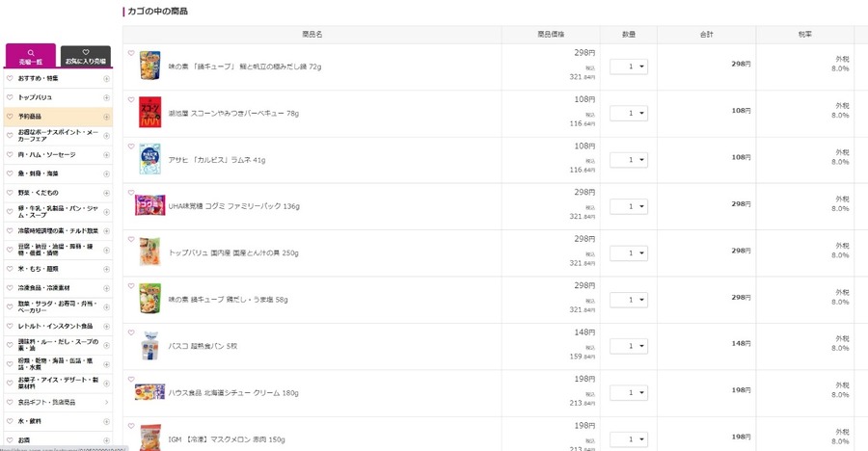Open product link パスコ 超熟食パン
The width and height of the screenshot is (868, 451).
(x=203, y=346)
